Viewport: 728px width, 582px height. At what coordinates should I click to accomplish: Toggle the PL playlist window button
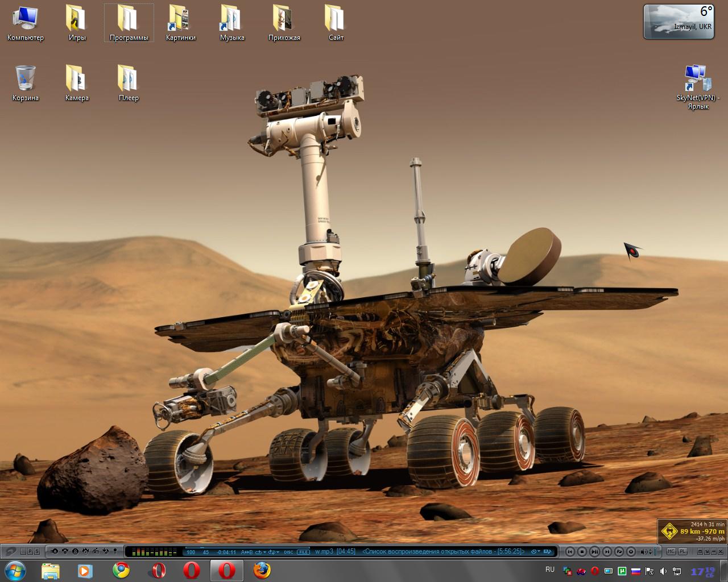(x=682, y=551)
